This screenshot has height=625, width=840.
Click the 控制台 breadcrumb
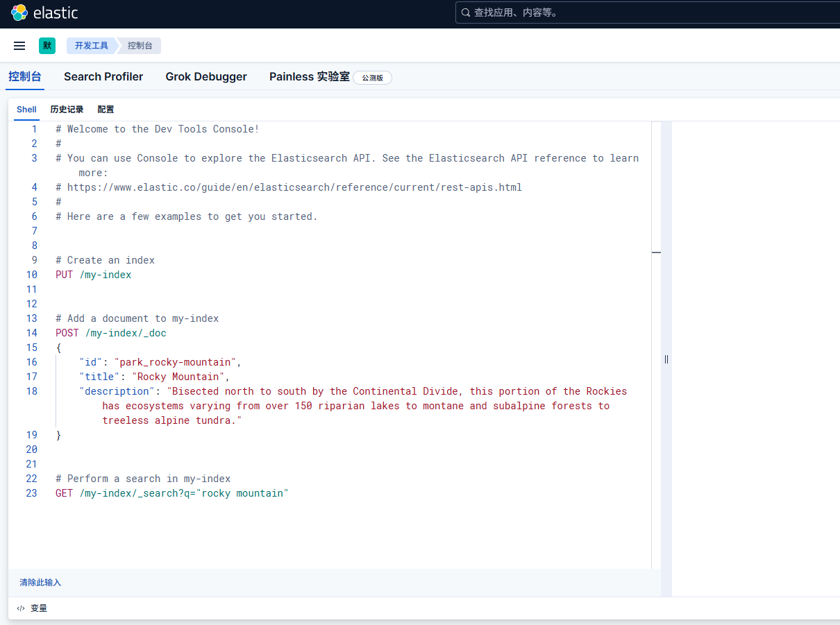(140, 46)
